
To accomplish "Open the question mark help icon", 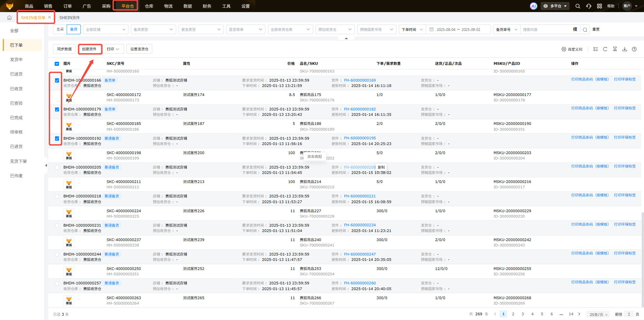I will tap(634, 49).
